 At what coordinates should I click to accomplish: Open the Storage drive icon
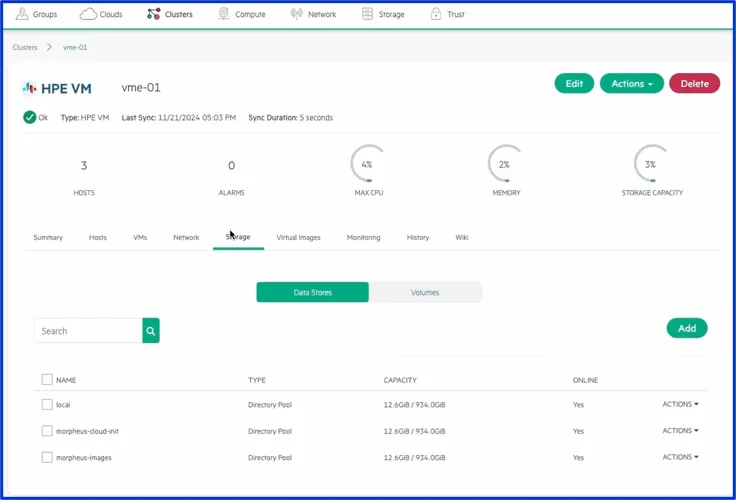pos(367,14)
